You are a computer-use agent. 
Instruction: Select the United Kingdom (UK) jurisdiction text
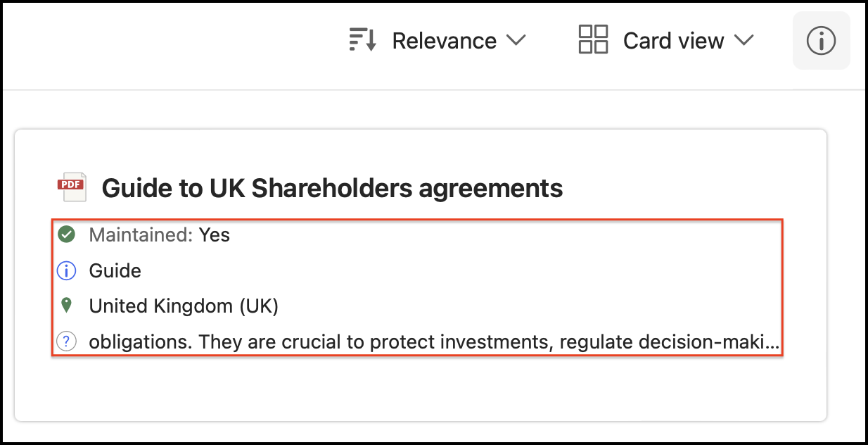point(184,306)
